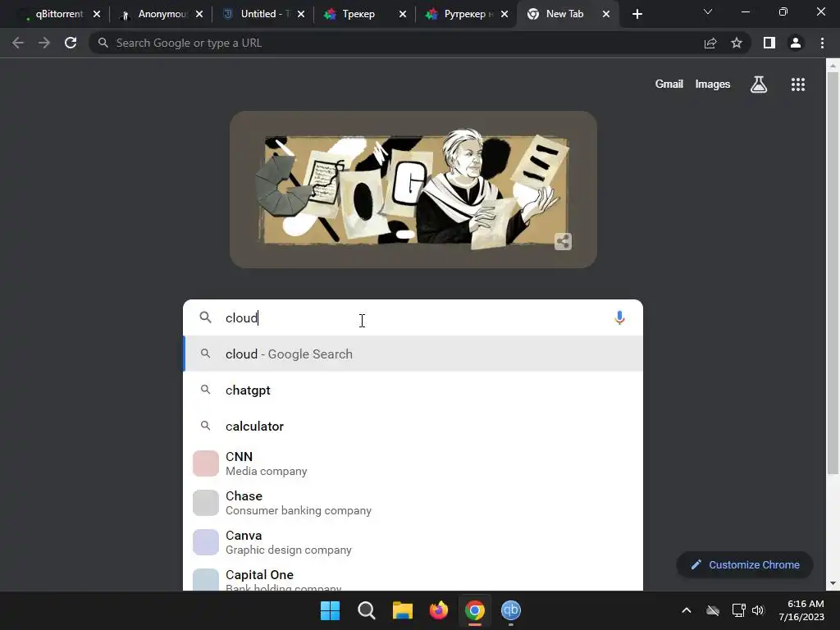Click Chrome icon in taskbar

[475, 610]
